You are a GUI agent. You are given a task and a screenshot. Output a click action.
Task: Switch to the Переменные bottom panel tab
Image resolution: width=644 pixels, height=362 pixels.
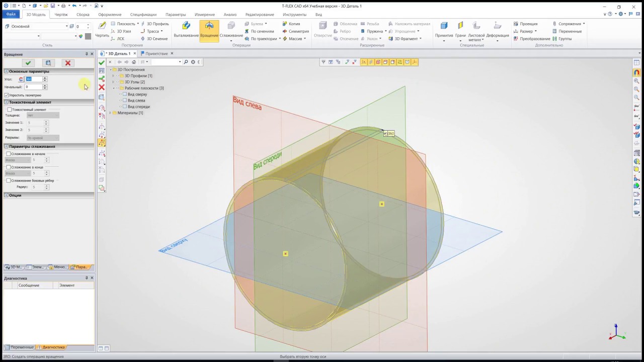coord(19,347)
